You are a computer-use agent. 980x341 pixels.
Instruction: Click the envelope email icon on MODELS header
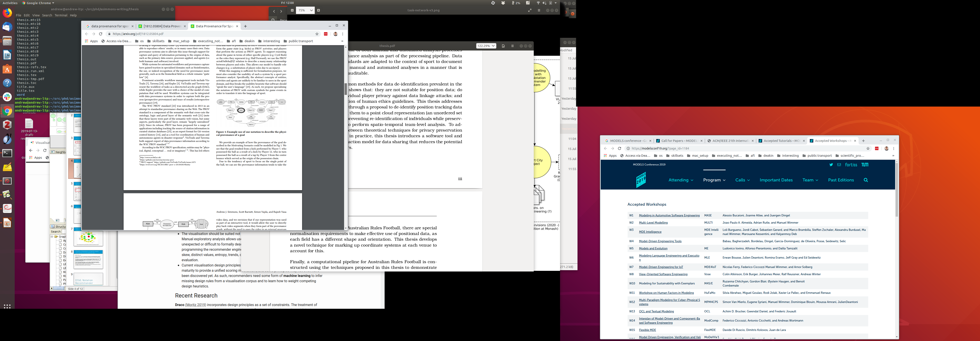pos(839,165)
